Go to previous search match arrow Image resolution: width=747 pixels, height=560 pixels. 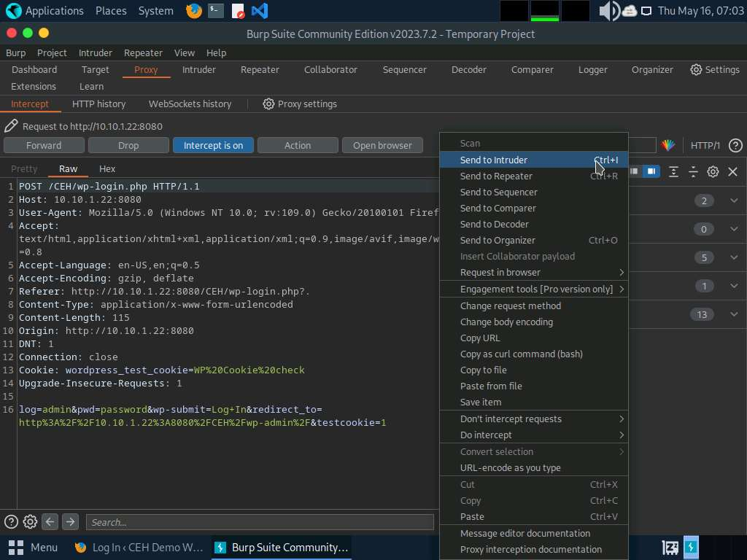click(50, 521)
